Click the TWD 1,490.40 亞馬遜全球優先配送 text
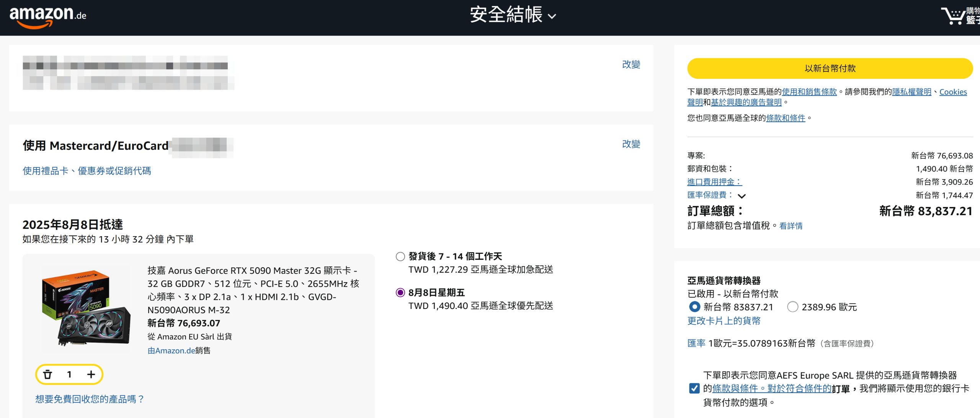980x418 pixels. click(x=481, y=306)
